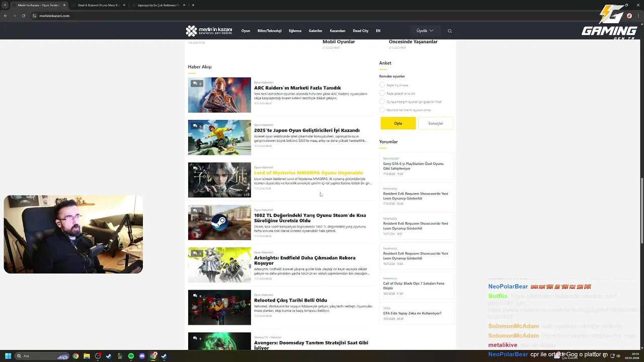Select 'Bazıları güzeldi ama sıkı' poll option
This screenshot has height=362, width=644.
click(382, 93)
